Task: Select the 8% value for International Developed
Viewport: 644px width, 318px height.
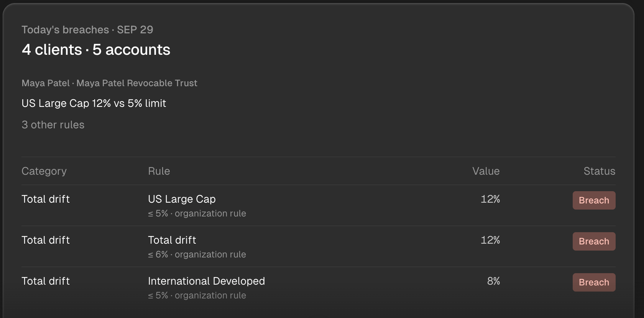Action: [493, 281]
